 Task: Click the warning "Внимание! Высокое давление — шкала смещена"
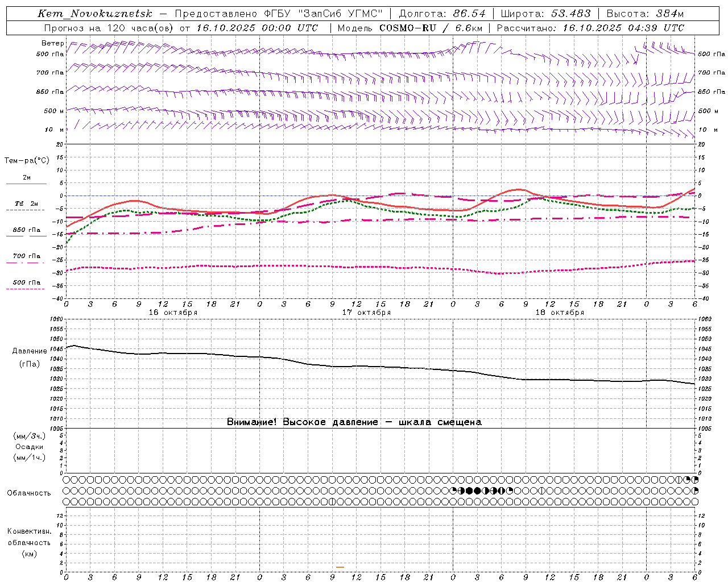pyautogui.click(x=354, y=422)
